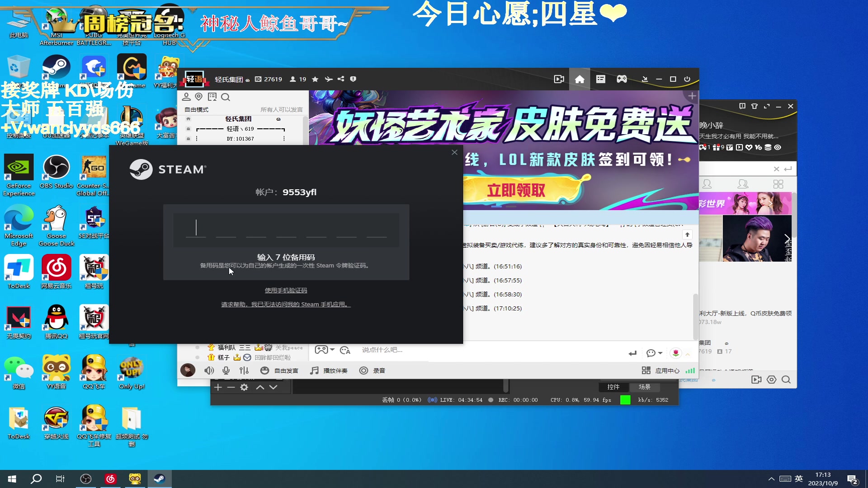Switch to the OBS 控件 tab
This screenshot has height=488, width=868.
(x=613, y=387)
